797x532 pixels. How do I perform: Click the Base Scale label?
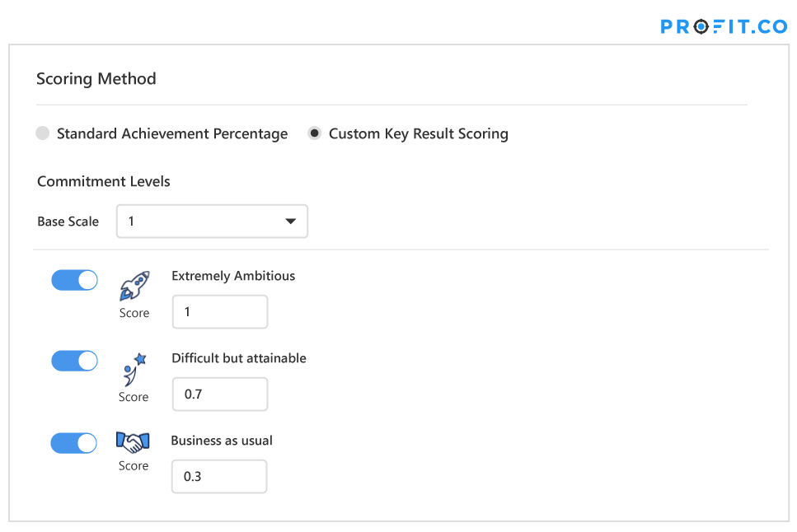(68, 222)
